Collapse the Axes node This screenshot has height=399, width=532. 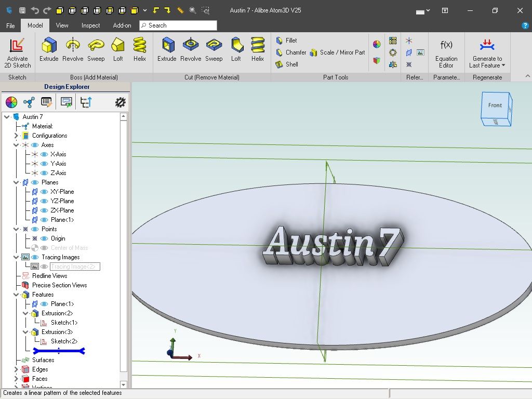pyautogui.click(x=16, y=145)
